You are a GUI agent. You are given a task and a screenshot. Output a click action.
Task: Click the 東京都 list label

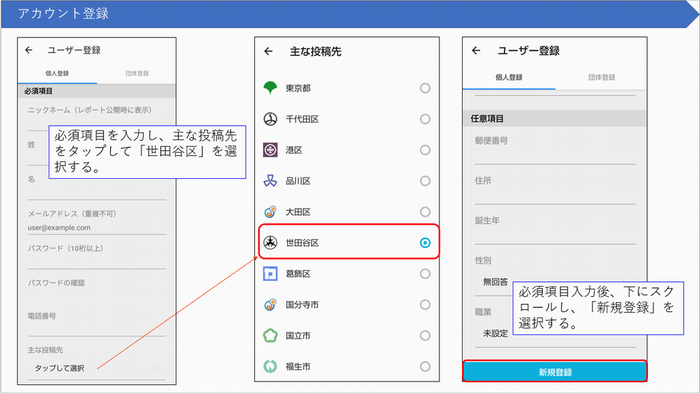tap(298, 88)
